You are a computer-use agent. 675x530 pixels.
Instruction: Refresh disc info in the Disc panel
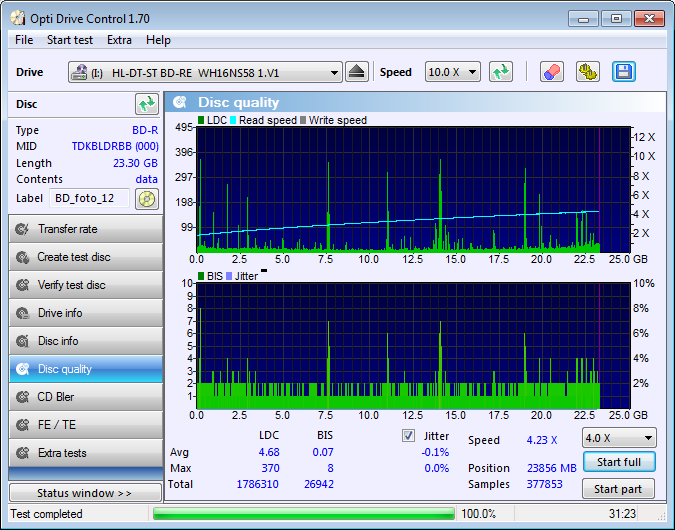tap(147, 104)
